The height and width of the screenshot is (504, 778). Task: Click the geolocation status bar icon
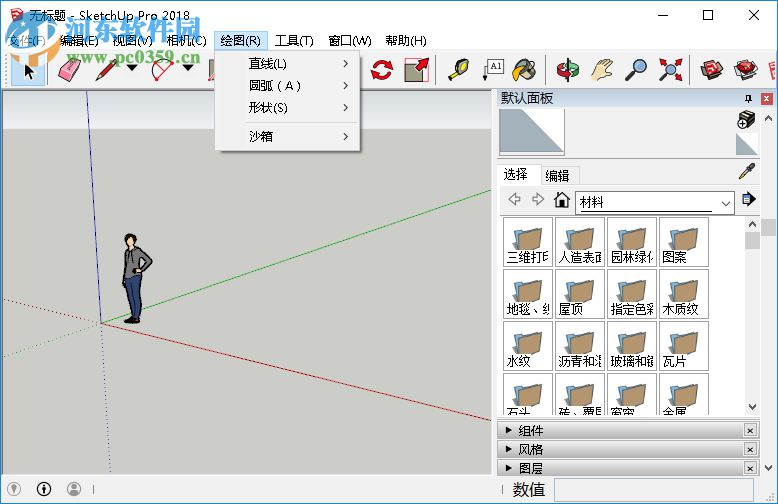coord(14,489)
